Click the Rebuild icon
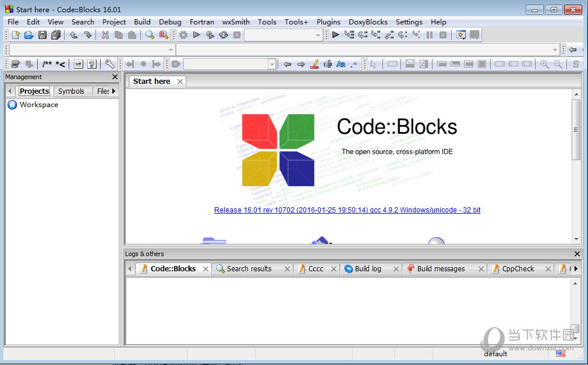 [x=224, y=35]
